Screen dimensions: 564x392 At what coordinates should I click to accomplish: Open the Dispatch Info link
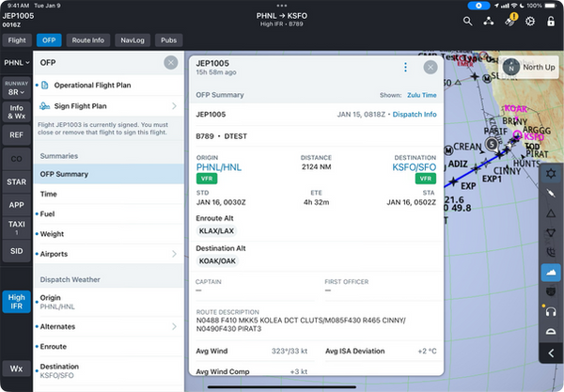(x=415, y=115)
